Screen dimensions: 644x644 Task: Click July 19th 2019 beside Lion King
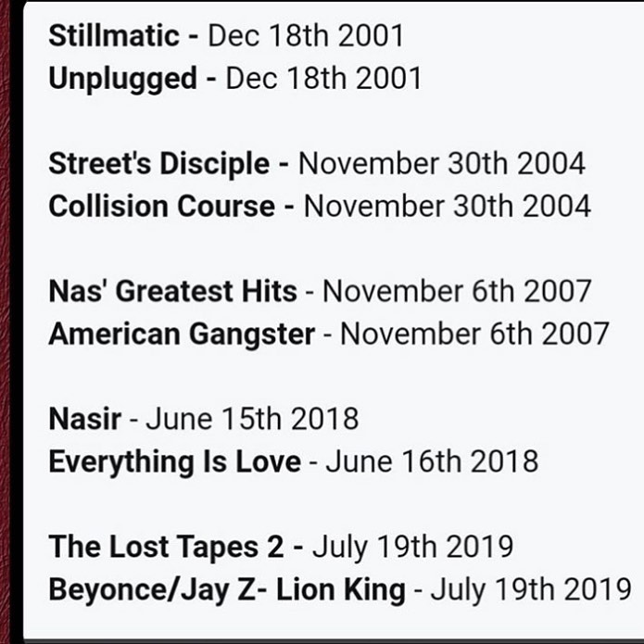pyautogui.click(x=531, y=589)
